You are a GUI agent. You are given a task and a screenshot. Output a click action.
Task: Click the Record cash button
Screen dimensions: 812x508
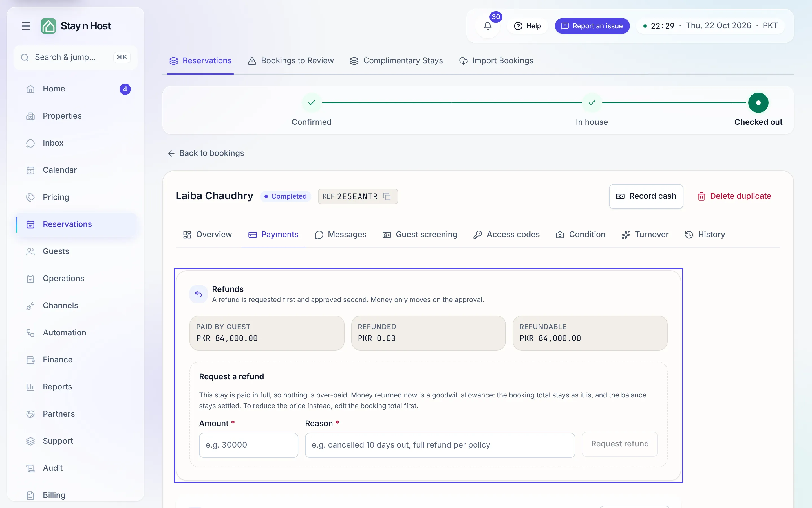tap(646, 196)
